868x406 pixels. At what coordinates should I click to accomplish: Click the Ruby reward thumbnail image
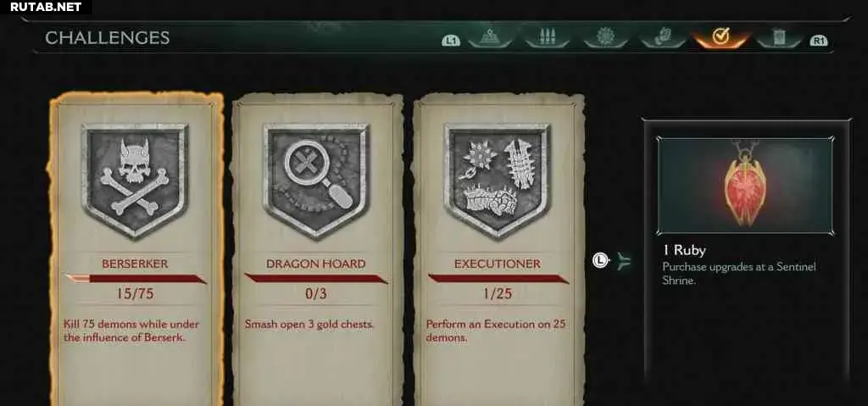[745, 186]
